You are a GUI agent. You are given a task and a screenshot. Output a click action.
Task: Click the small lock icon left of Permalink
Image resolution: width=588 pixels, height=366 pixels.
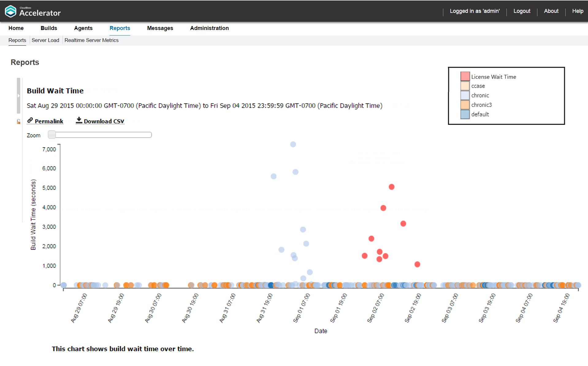[18, 122]
